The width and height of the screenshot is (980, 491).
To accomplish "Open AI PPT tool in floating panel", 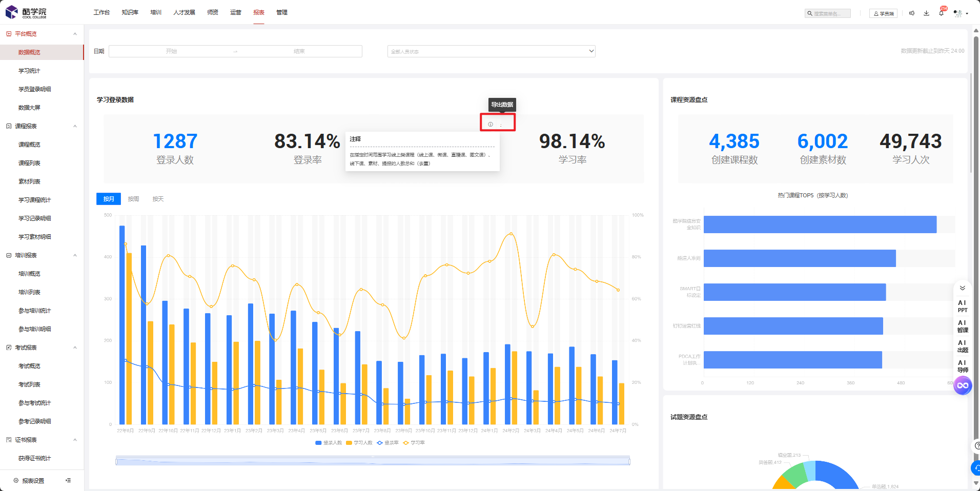I will [x=963, y=306].
